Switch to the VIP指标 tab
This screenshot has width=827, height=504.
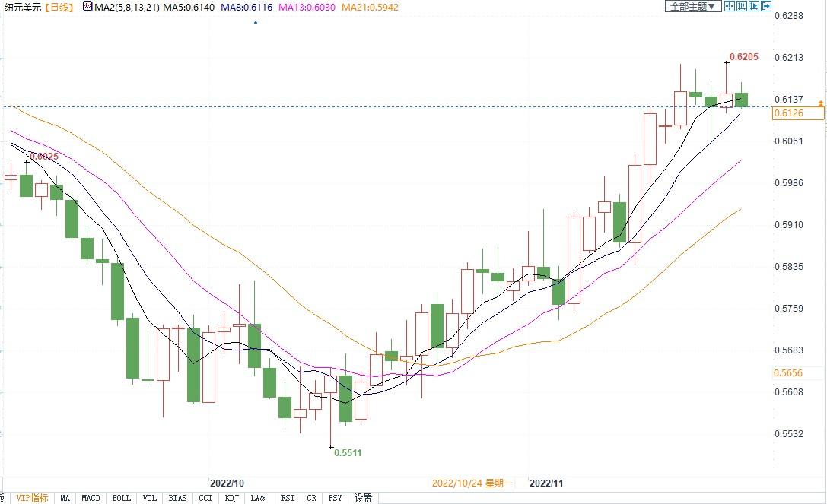tap(32, 498)
